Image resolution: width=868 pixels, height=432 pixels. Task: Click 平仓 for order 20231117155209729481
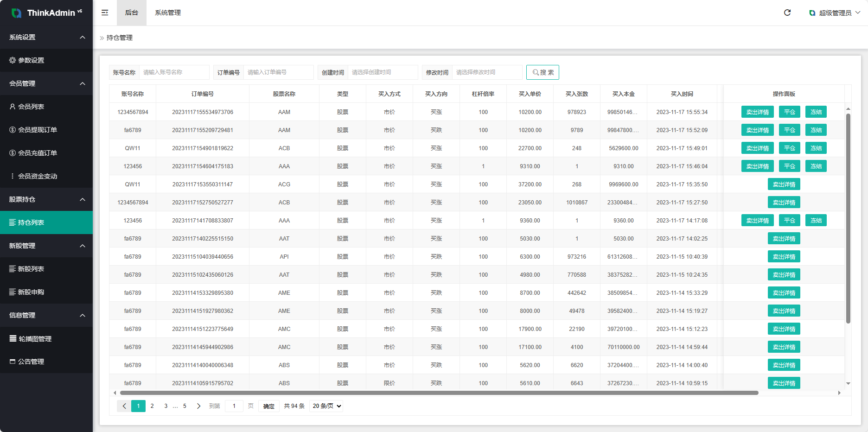[790, 130]
